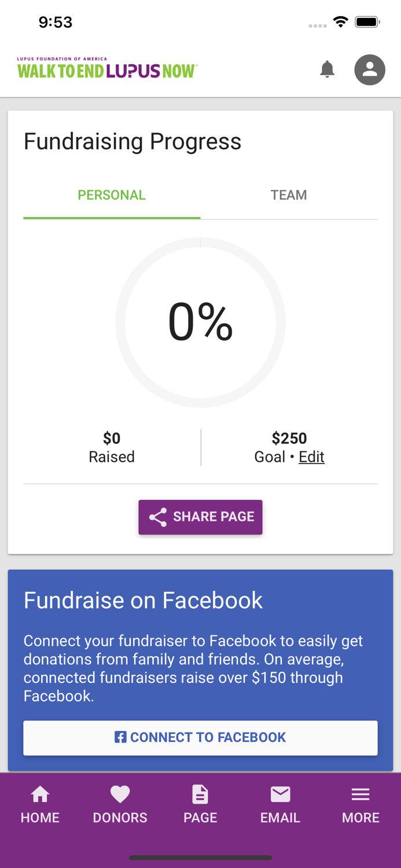The width and height of the screenshot is (401, 868).
Task: Tap the Wi-Fi icon in status bar
Action: [341, 21]
